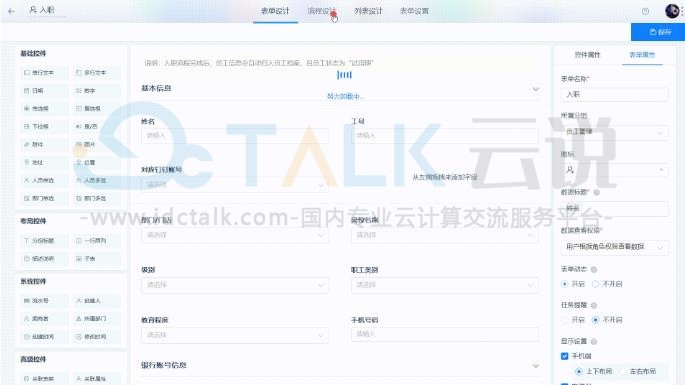Add the 修改时间 system control
This screenshot has height=385, width=685.
click(96, 336)
